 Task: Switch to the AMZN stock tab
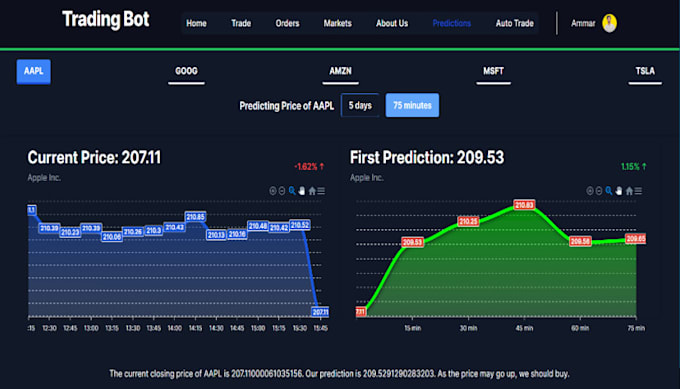click(340, 71)
